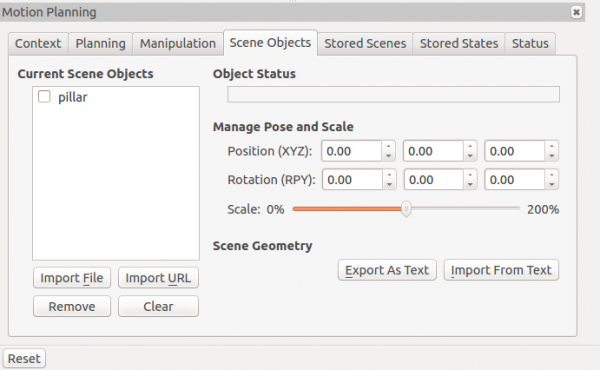Open the Stored Scenes tab
Image resolution: width=600 pixels, height=370 pixels.
[x=365, y=44]
